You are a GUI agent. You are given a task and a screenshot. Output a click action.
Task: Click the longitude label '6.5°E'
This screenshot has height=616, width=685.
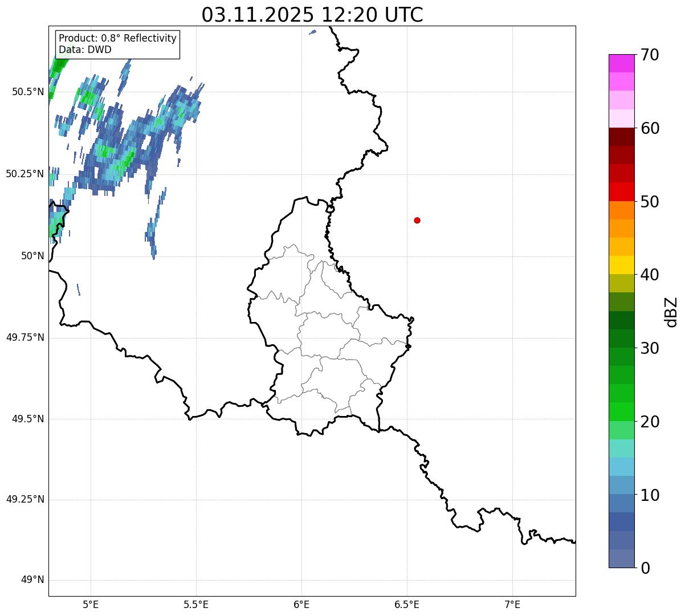[407, 605]
